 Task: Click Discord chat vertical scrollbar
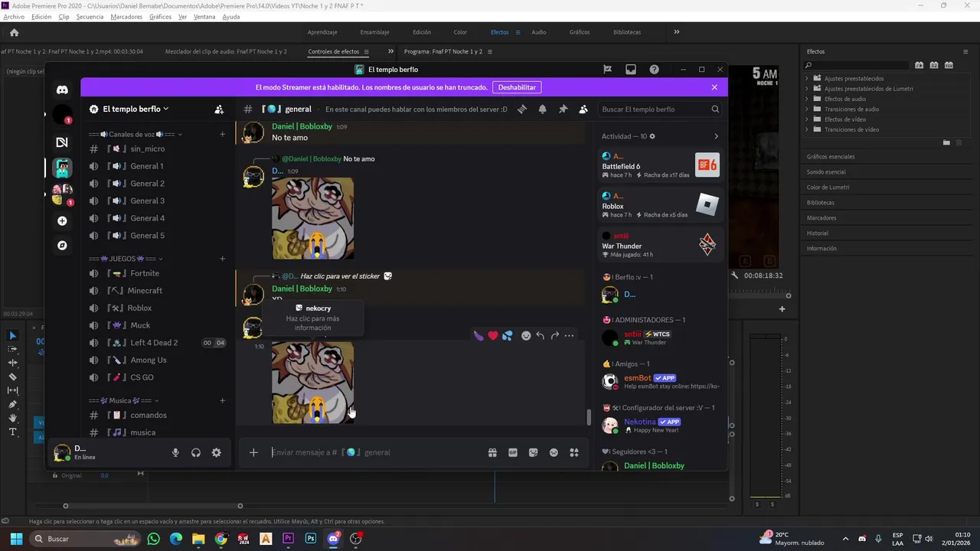point(589,417)
